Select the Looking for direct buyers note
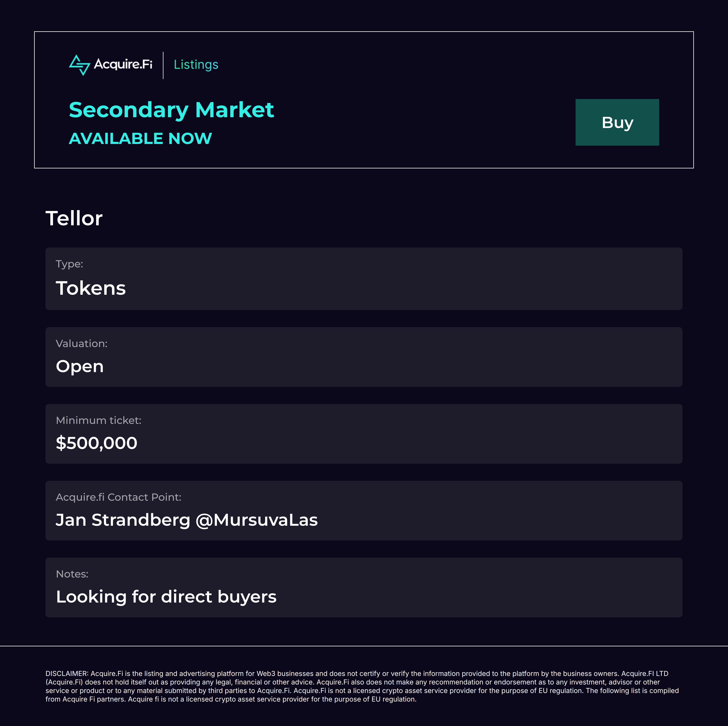 coord(166,597)
